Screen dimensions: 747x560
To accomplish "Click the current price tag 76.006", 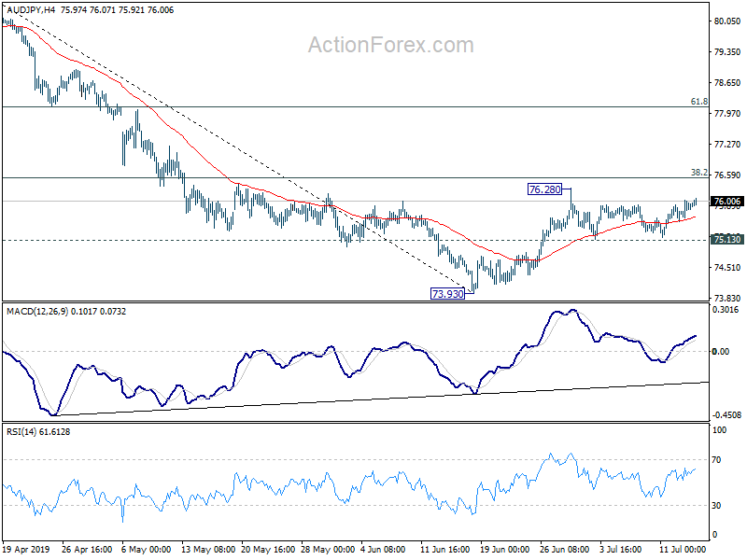I will pyautogui.click(x=727, y=202).
